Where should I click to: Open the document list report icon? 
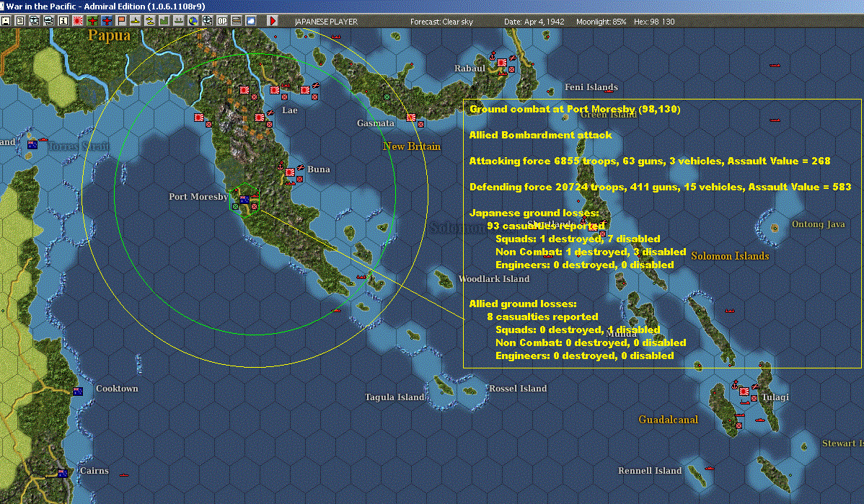(x=20, y=21)
